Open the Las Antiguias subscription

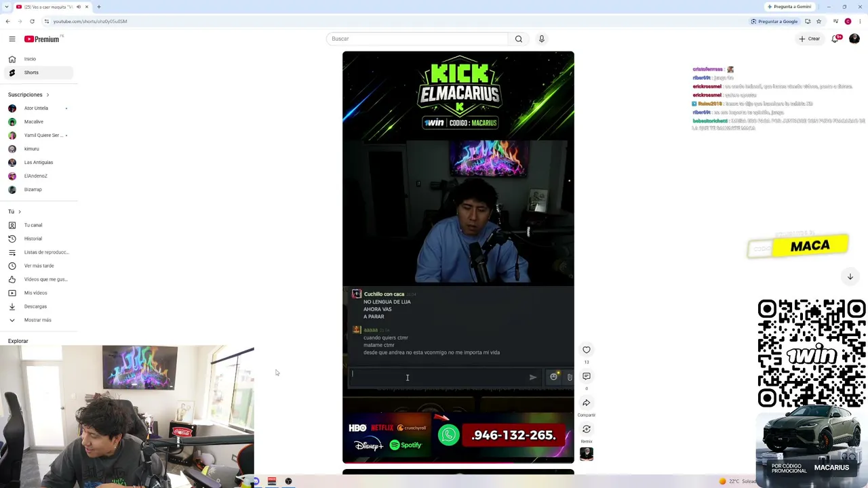tap(38, 163)
